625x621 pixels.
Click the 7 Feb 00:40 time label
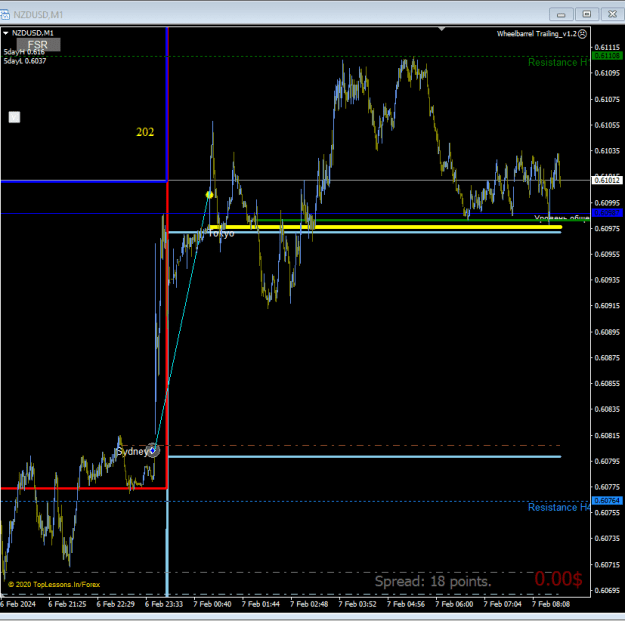tap(212, 604)
